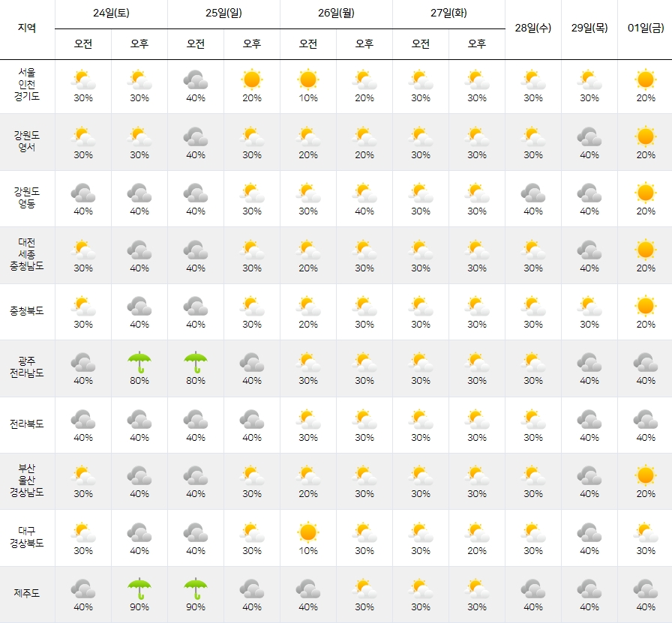
Task: Click the cloudy icon for 전라북도 01일(금)
Action: (646, 420)
